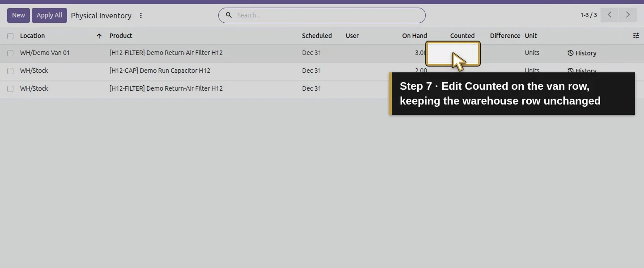This screenshot has height=268, width=644.
Task: Go to the next page arrow
Action: [x=627, y=15]
